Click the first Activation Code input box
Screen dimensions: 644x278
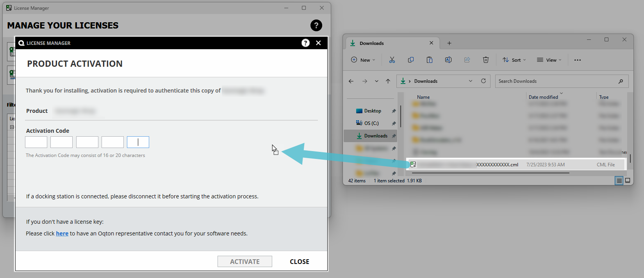pyautogui.click(x=36, y=142)
